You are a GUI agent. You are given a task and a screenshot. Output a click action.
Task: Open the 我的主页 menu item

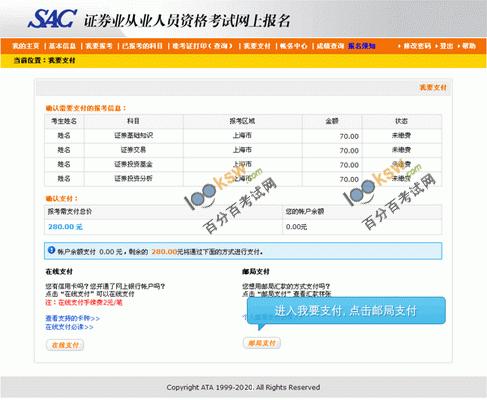coord(26,46)
